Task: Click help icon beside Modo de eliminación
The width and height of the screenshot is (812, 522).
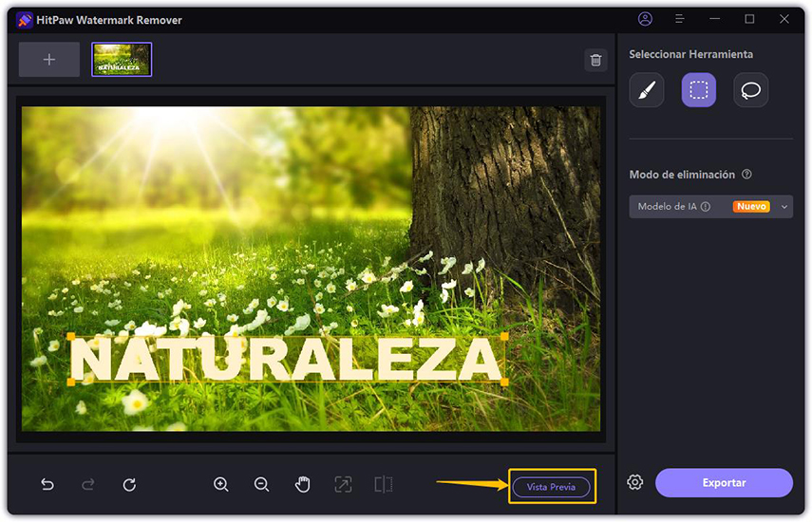Action: click(746, 175)
